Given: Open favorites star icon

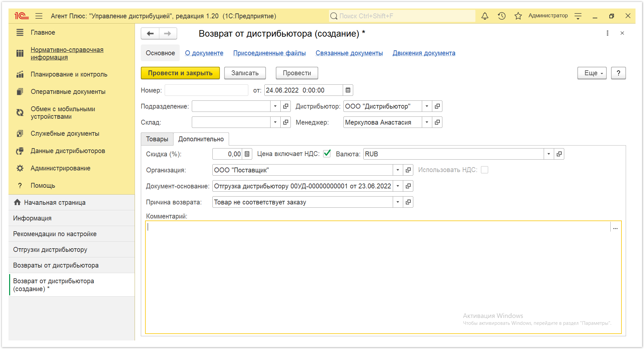Looking at the screenshot, I should 518,16.
